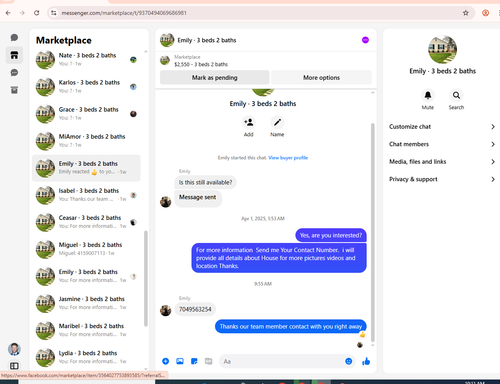Click chat header title Emily 3 beds 2 baths
Viewport: 500px width, 384px height.
click(x=207, y=40)
